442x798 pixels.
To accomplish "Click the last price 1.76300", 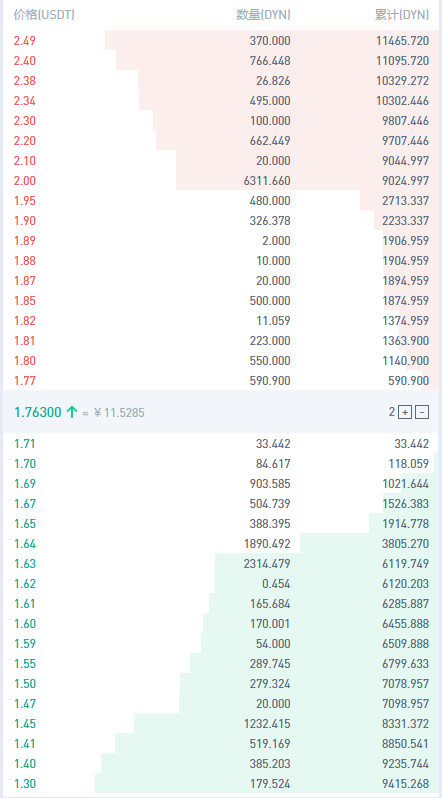I will [38, 412].
